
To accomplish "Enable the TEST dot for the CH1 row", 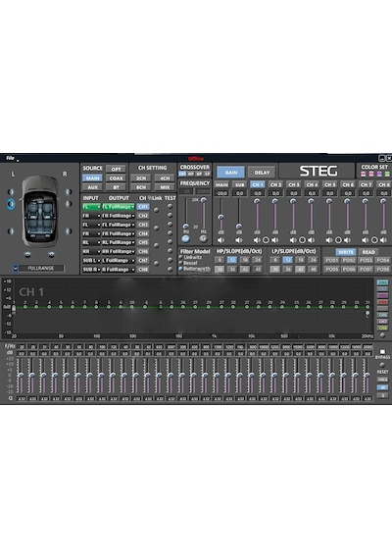I will click(x=170, y=206).
